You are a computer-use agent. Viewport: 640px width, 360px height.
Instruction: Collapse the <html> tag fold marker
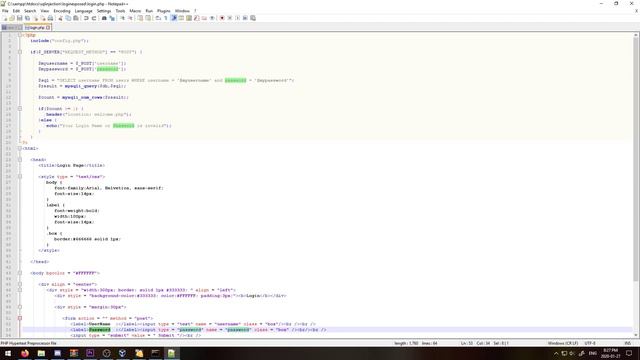coord(20,148)
